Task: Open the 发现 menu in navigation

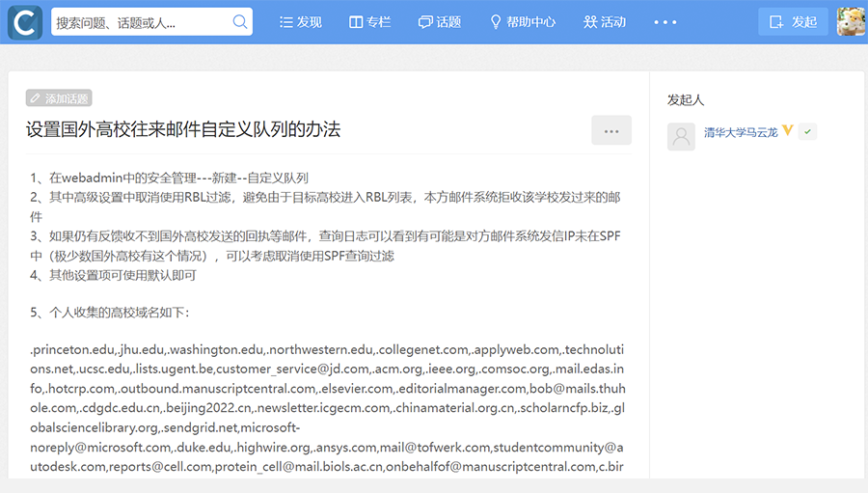Action: [300, 21]
